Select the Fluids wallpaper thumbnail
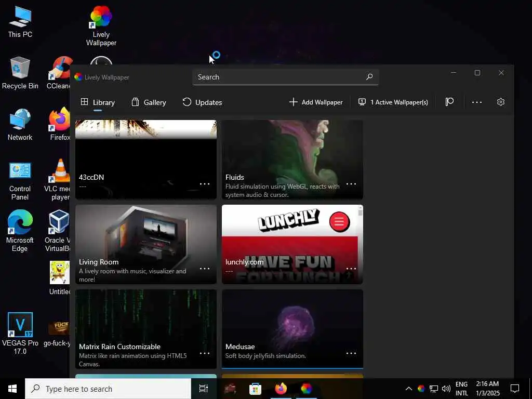The image size is (532, 399). click(x=292, y=159)
